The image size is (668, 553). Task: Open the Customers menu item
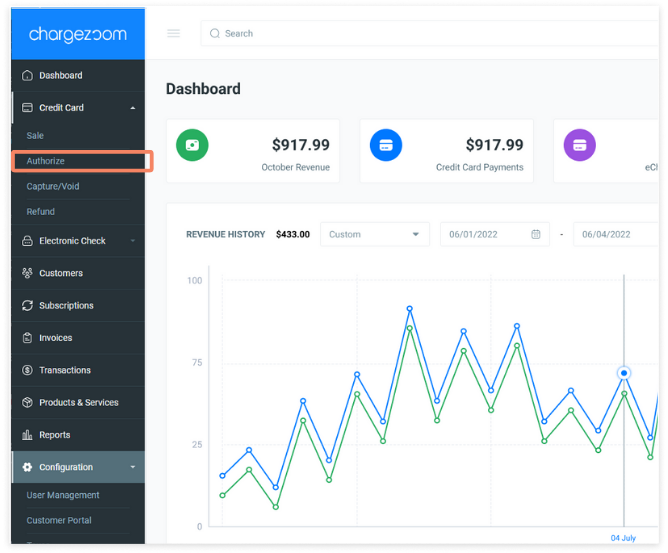pos(78,273)
